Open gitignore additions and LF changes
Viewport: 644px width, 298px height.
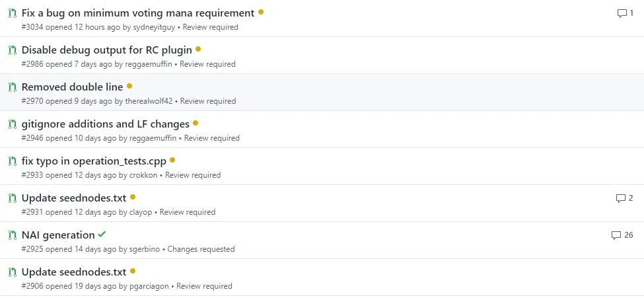pos(106,124)
